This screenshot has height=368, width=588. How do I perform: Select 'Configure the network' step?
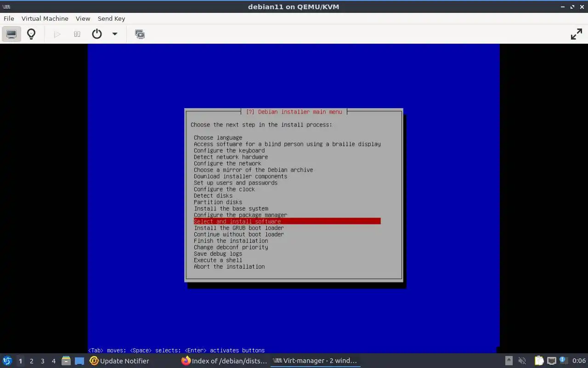227,163
